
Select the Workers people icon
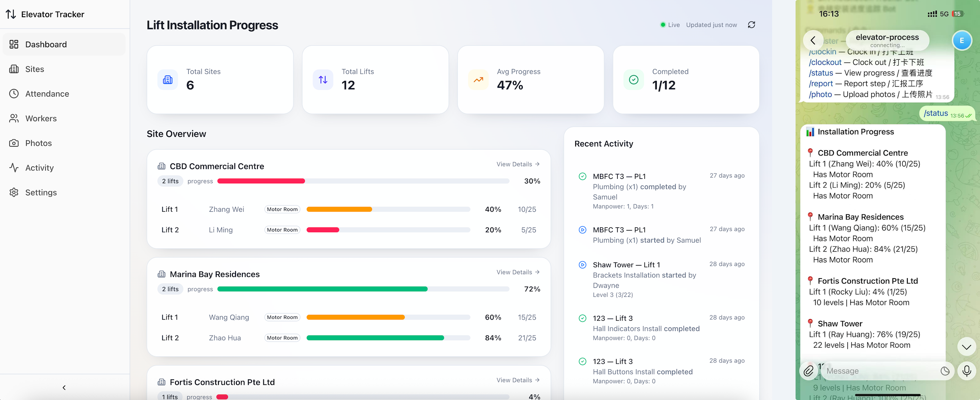coord(14,118)
